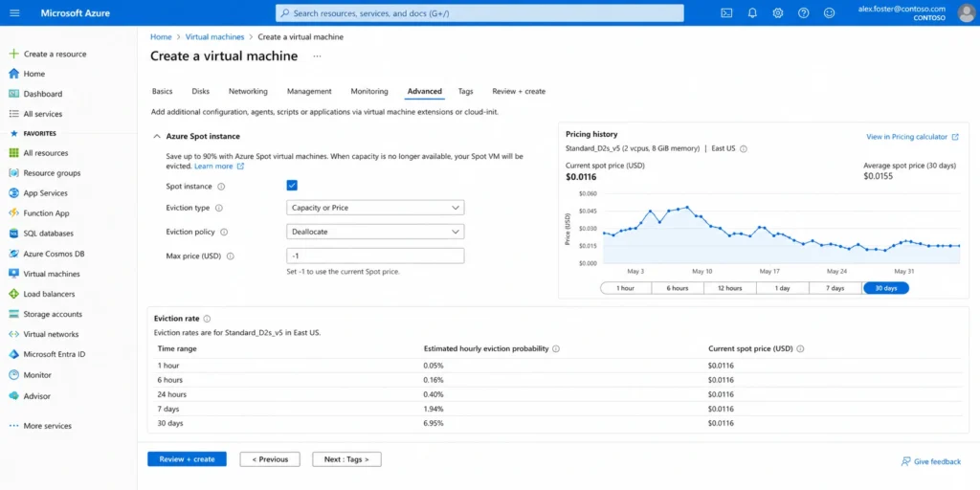The image size is (980, 490).
Task: Select the 6 hours pricing range
Action: point(678,288)
